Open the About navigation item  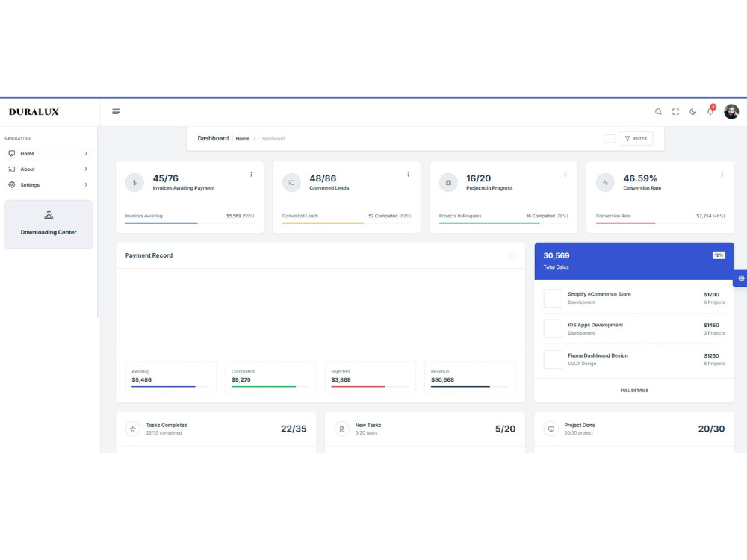pyautogui.click(x=49, y=169)
